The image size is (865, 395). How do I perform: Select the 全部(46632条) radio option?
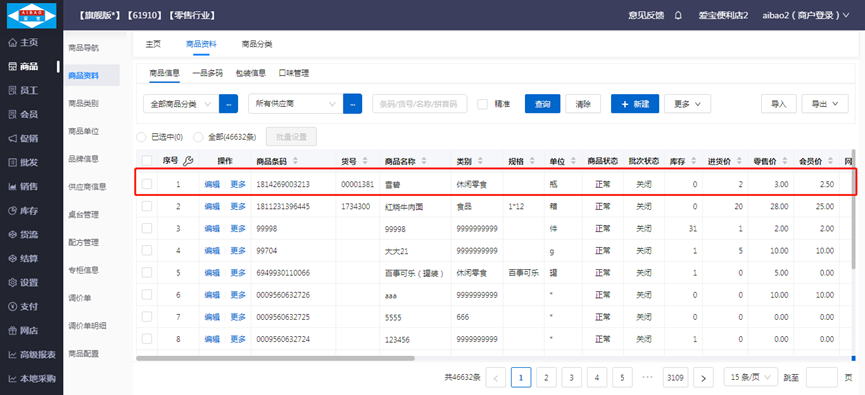[198, 137]
